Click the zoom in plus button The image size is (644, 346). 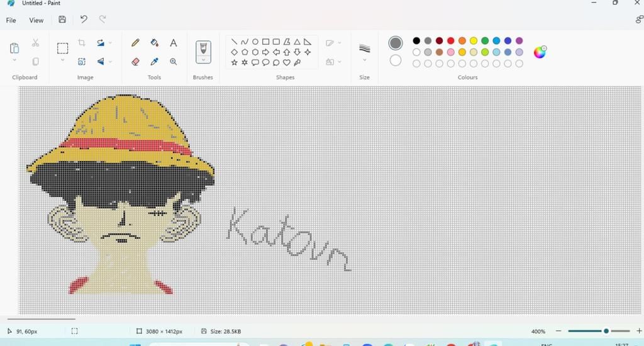639,331
